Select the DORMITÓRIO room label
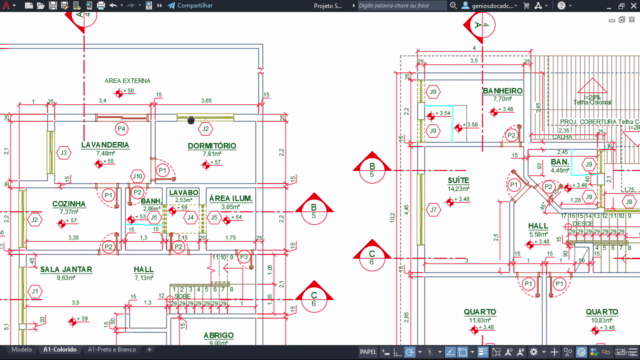The height and width of the screenshot is (360, 640). click(212, 146)
